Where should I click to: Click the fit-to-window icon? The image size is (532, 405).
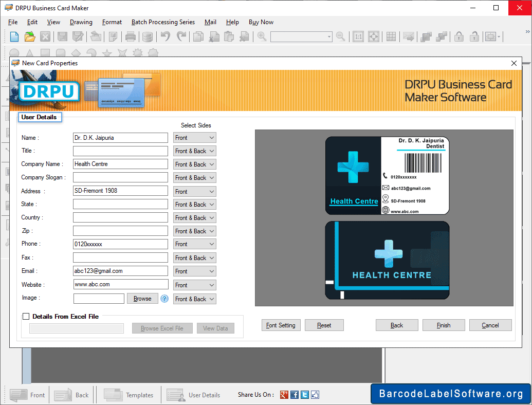tap(374, 36)
